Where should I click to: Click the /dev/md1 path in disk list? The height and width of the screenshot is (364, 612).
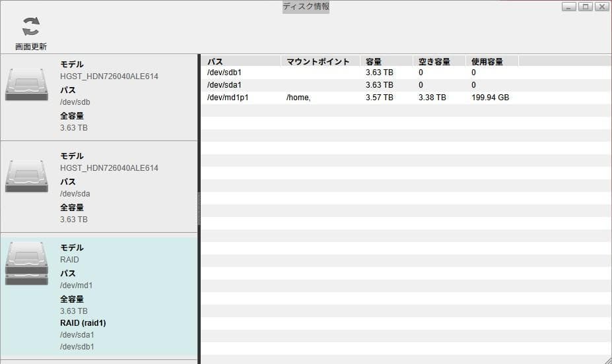[x=76, y=286]
